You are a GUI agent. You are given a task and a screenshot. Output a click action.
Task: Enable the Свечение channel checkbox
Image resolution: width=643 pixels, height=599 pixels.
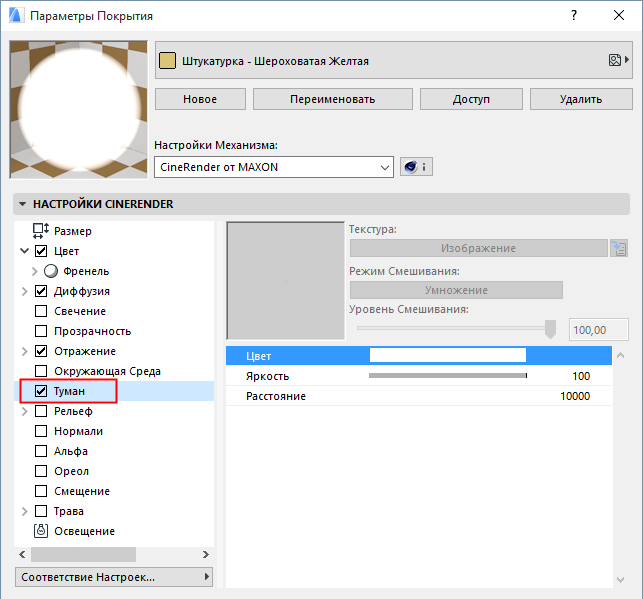[x=41, y=311]
